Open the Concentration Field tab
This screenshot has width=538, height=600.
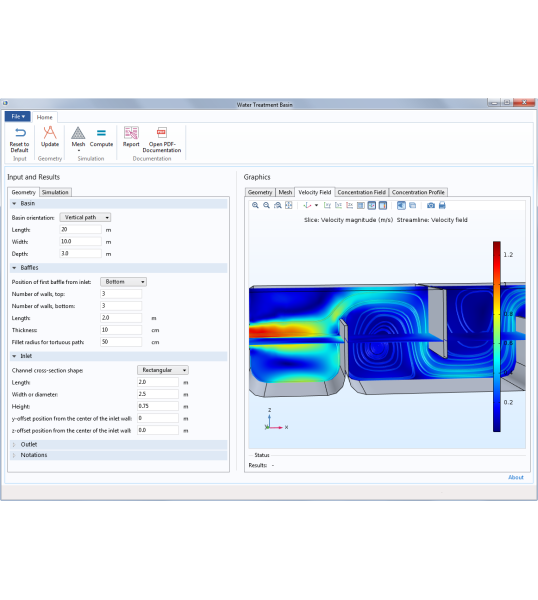pos(362,192)
